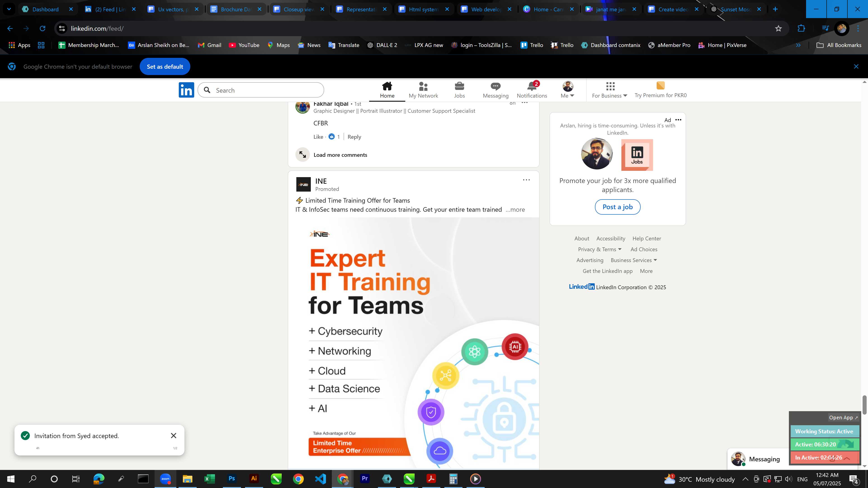Open Messaging from the top navigation
This screenshot has width=868, height=488.
tap(495, 90)
